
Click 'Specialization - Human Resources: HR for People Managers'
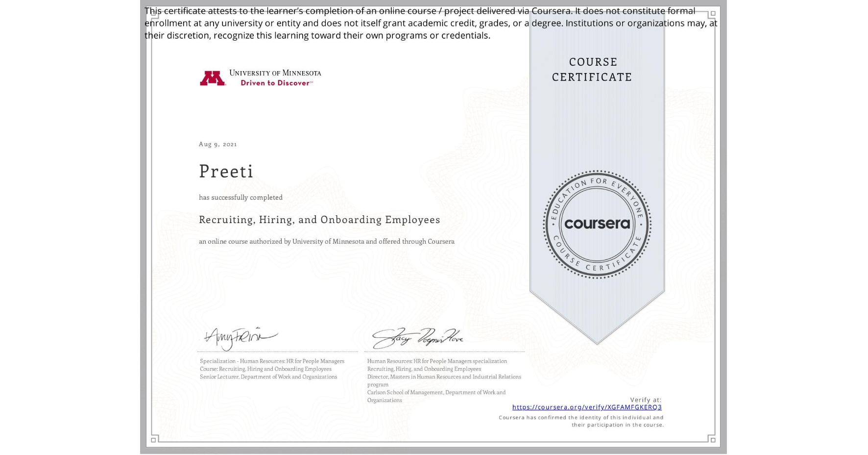(x=272, y=361)
